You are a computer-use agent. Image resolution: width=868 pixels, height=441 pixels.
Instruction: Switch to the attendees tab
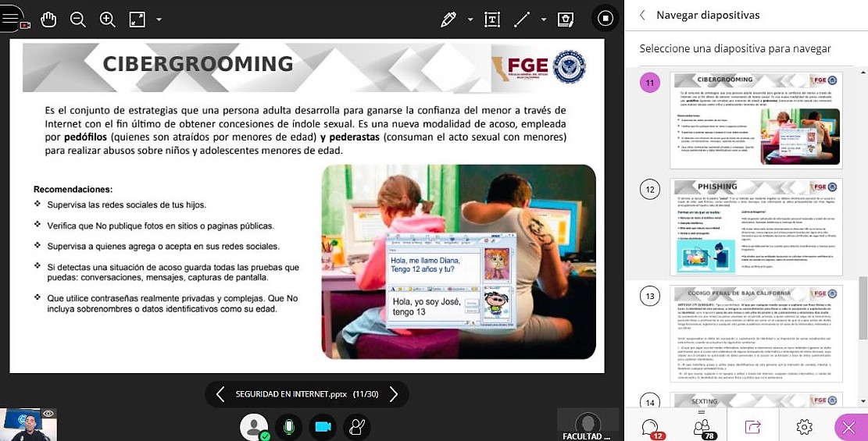click(702, 426)
